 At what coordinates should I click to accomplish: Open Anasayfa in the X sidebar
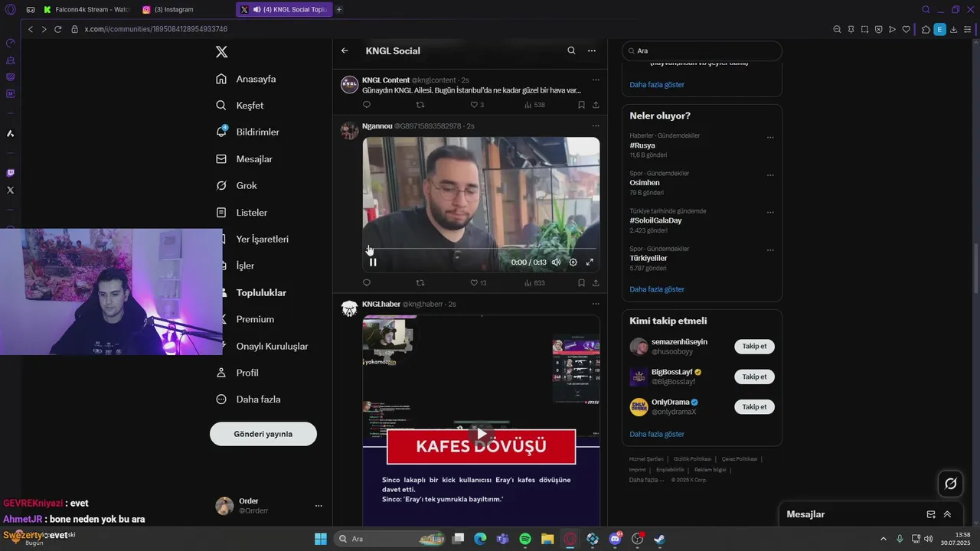point(246,79)
